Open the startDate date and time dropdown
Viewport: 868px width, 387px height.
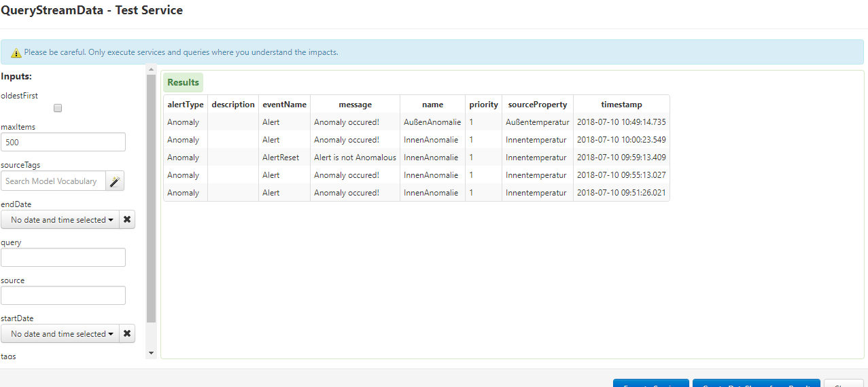click(x=60, y=333)
